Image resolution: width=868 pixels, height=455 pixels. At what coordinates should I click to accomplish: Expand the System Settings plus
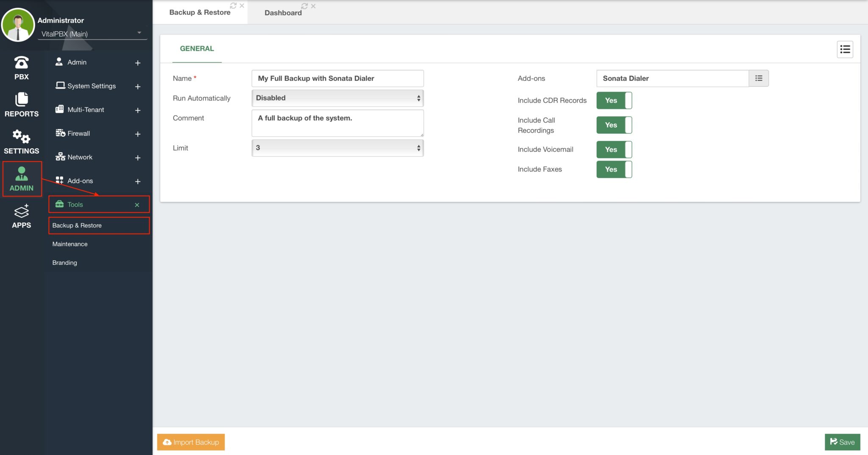(x=138, y=86)
